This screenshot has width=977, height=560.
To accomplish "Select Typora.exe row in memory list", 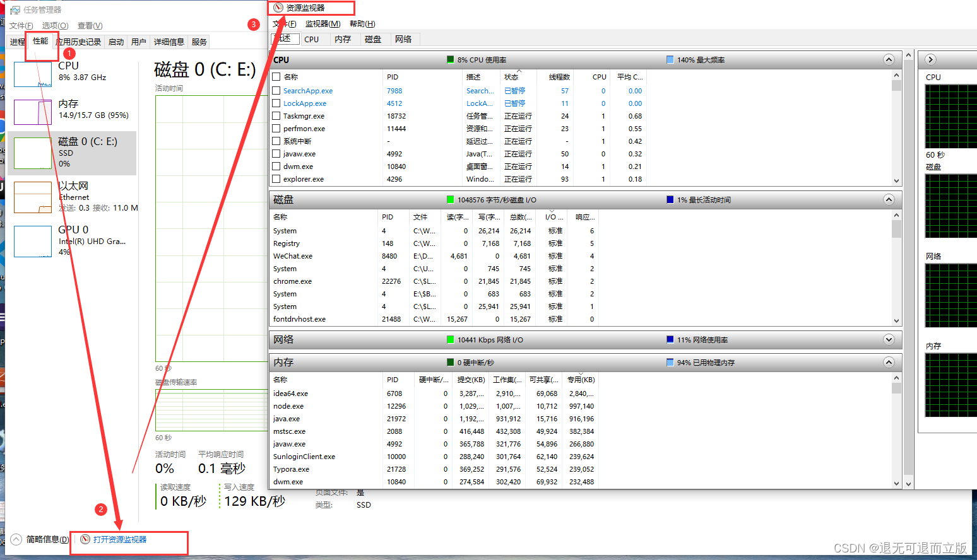I will (434, 469).
